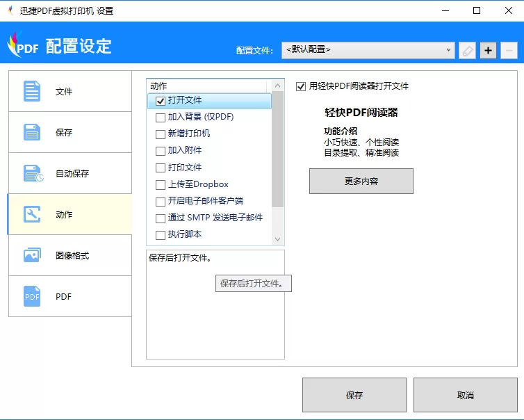524x420 pixels.
Task: Click the bottom 保存 button
Action: coord(354,395)
